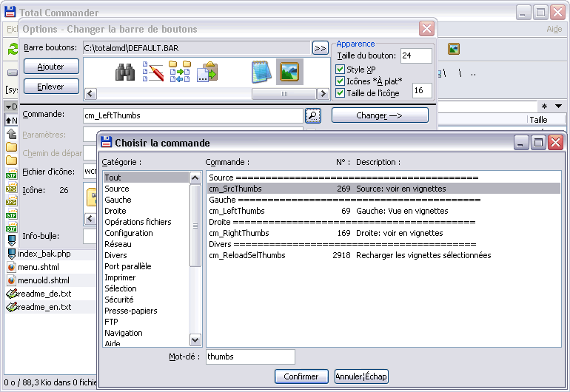Click the Taille du bouton field

coord(416,55)
